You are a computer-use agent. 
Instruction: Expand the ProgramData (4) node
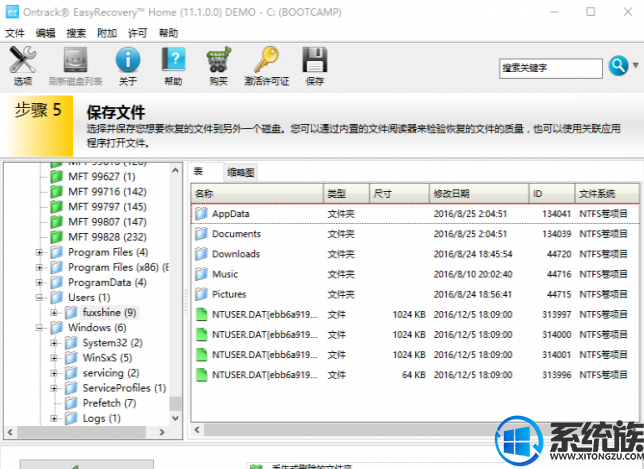[39, 283]
